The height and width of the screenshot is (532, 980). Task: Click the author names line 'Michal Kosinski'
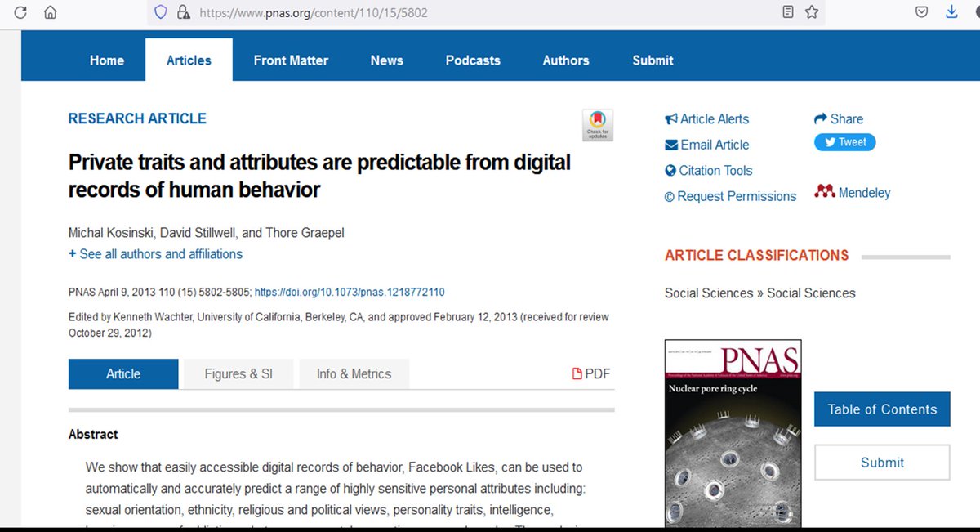pyautogui.click(x=207, y=233)
